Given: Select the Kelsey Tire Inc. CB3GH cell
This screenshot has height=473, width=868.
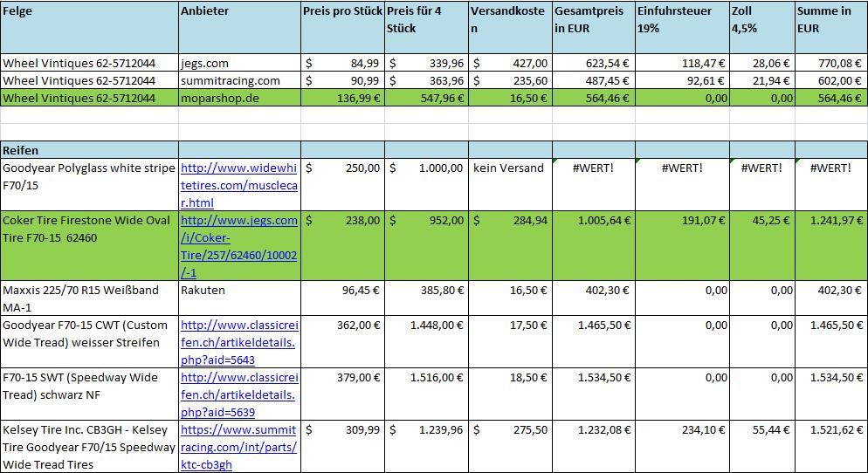Looking at the screenshot, I should (x=90, y=447).
